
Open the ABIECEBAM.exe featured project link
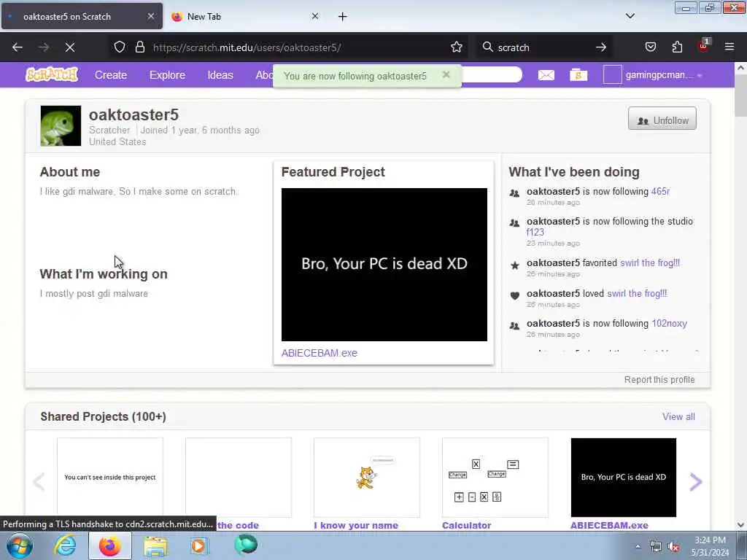pyautogui.click(x=320, y=353)
